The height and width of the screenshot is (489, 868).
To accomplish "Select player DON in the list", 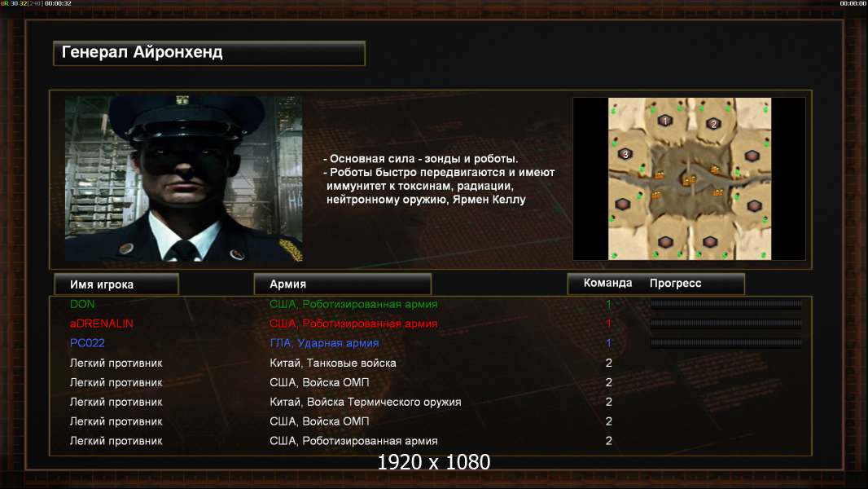I will point(82,304).
